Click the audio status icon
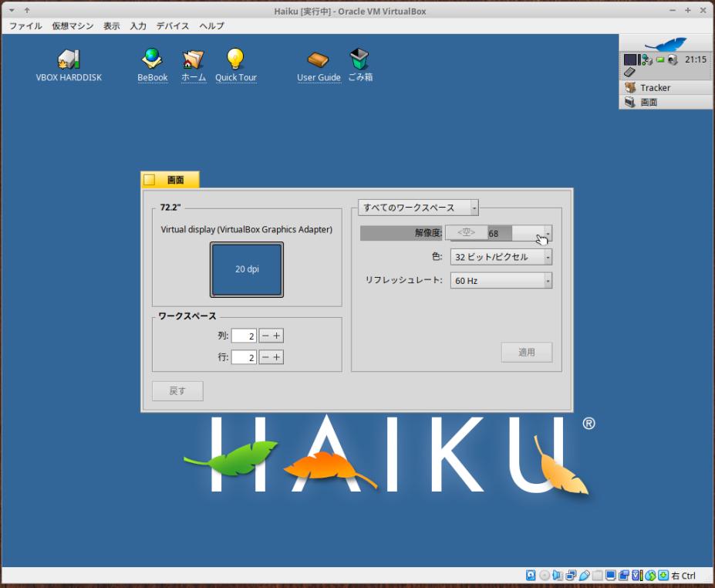This screenshot has width=715, height=588. click(557, 575)
